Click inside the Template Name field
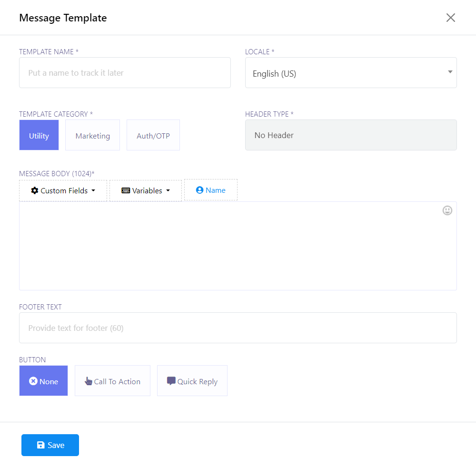The height and width of the screenshot is (468, 476). tap(125, 73)
